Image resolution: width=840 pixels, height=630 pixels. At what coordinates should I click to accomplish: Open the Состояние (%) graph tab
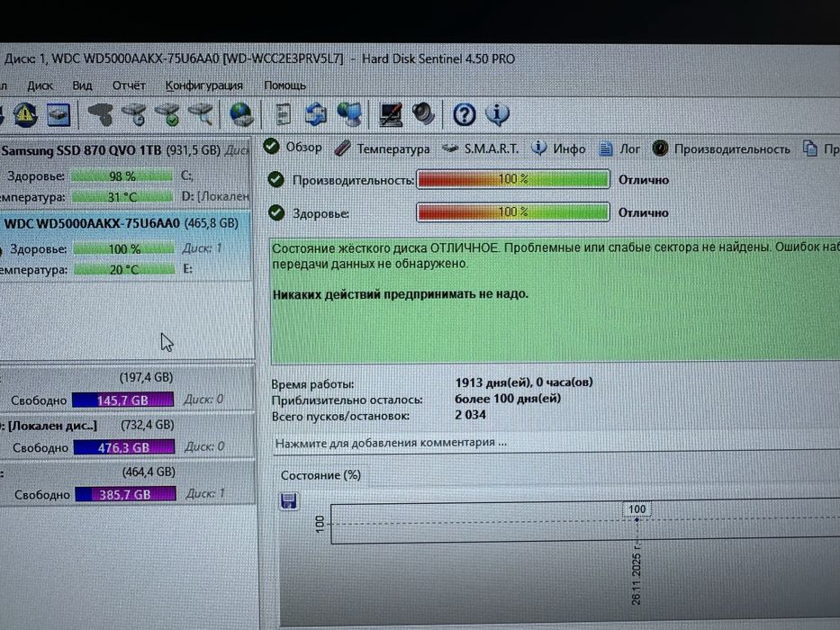(321, 475)
